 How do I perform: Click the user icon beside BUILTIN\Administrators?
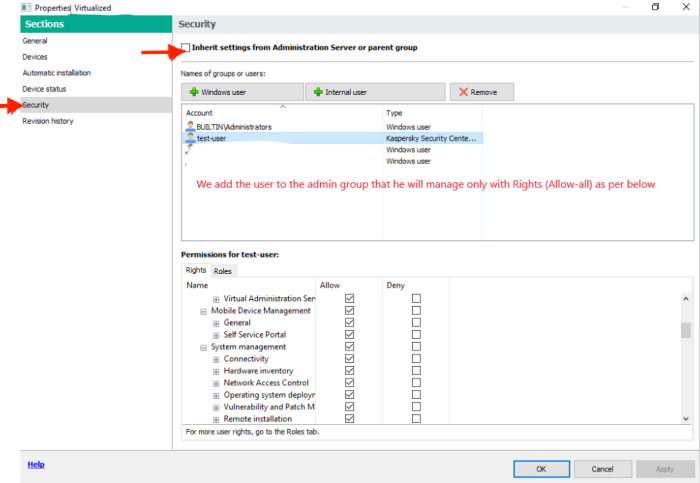click(191, 126)
